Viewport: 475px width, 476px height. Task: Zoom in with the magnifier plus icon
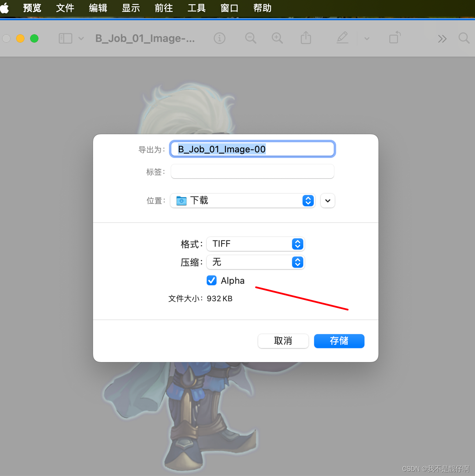(x=277, y=38)
